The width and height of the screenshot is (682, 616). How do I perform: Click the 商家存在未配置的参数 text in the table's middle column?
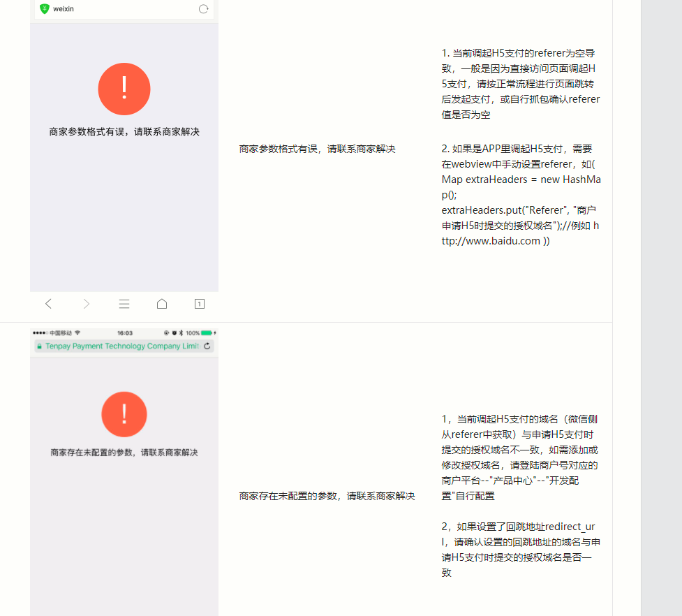pyautogui.click(x=327, y=496)
